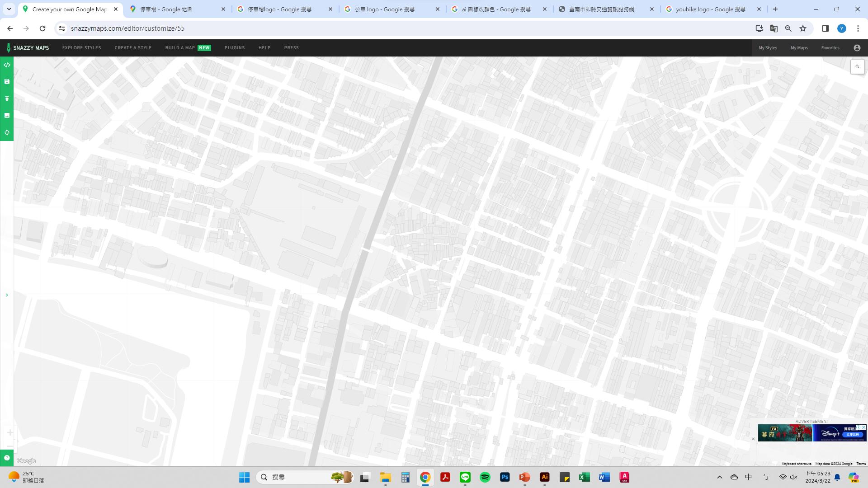The image size is (868, 488).
Task: Open the map search magnifier button
Action: pyautogui.click(x=857, y=67)
